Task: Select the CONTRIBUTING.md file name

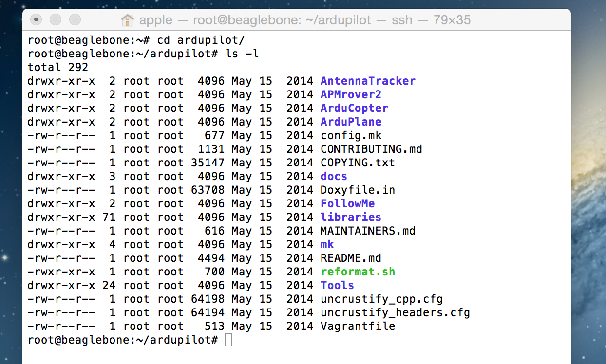Action: point(371,149)
